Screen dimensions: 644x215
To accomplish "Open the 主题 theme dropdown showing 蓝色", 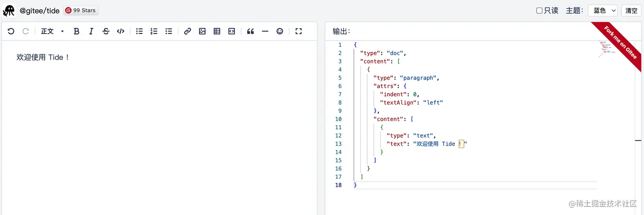I will [603, 11].
